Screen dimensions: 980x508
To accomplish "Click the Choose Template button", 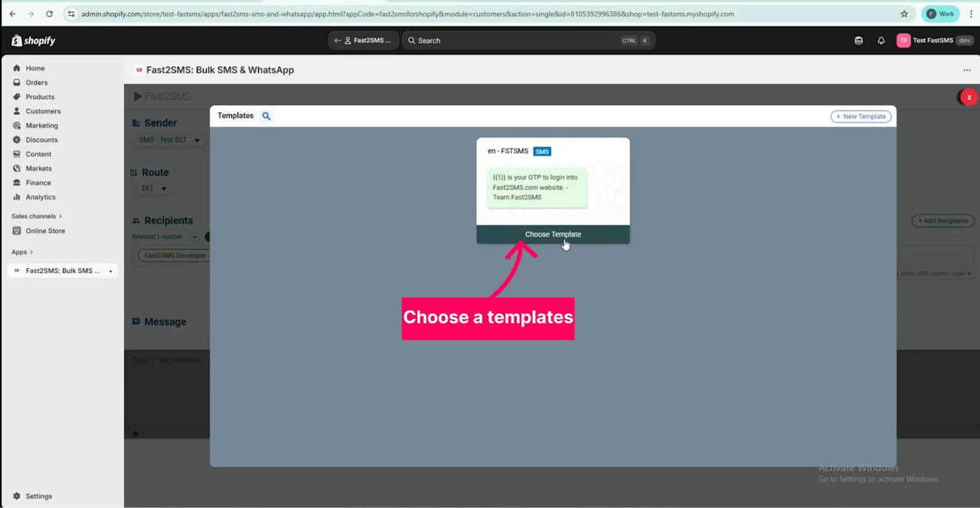I will [x=553, y=234].
